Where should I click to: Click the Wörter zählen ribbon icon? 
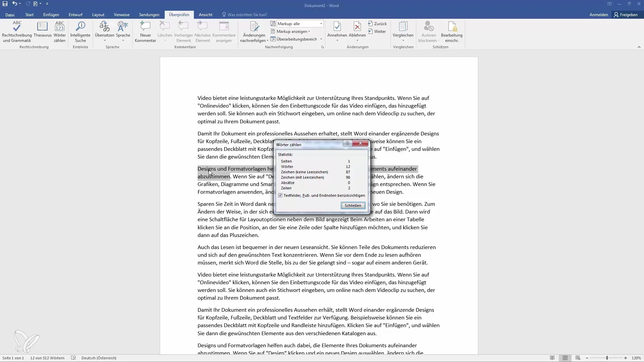pos(60,32)
